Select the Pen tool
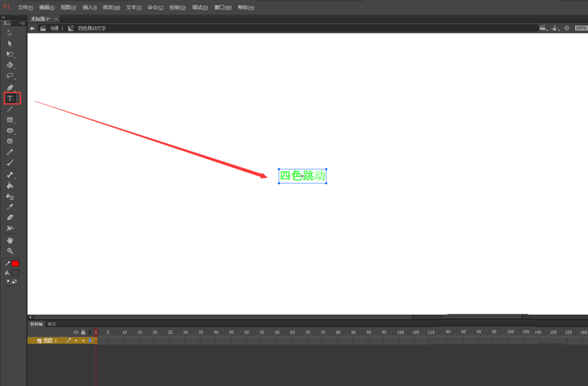 10,88
